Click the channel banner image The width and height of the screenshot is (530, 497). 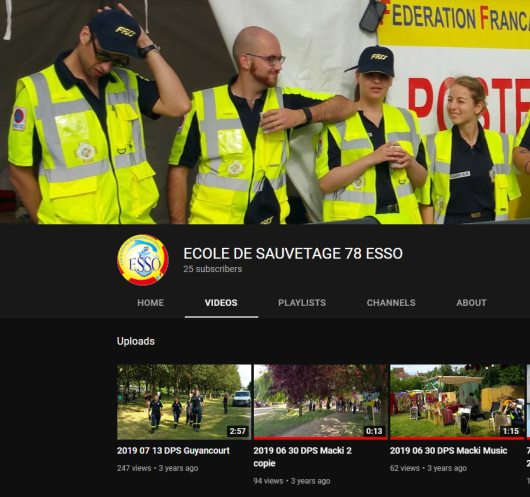265,112
